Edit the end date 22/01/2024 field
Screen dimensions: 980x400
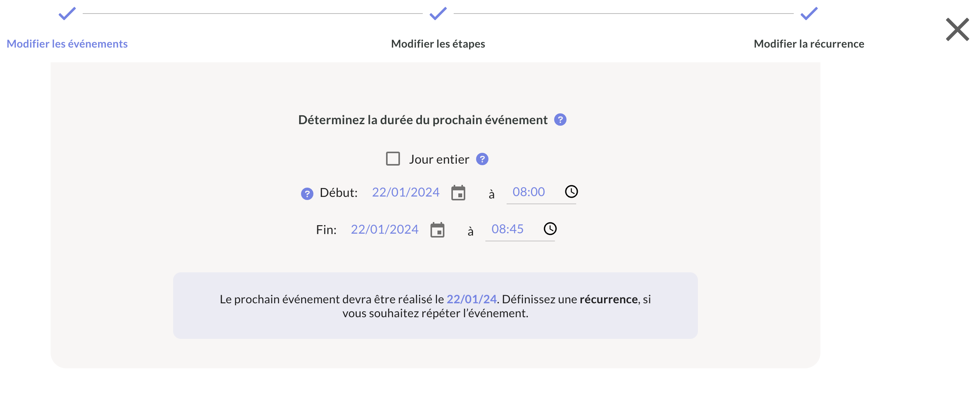(x=385, y=229)
